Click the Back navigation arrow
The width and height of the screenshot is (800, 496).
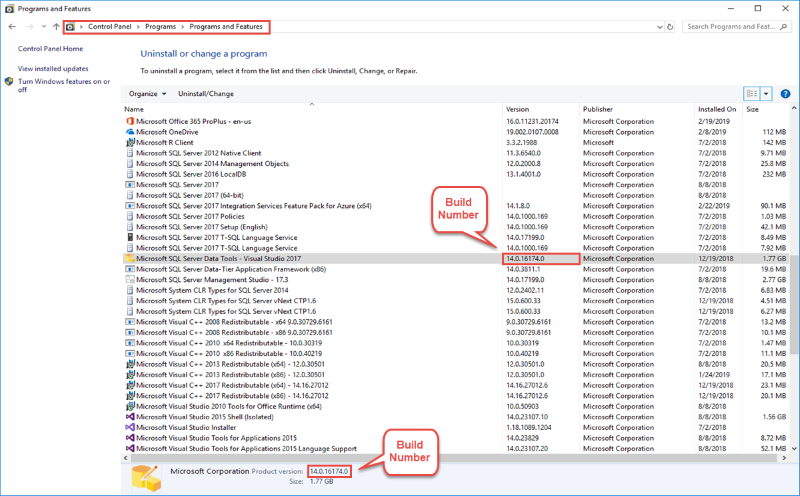click(12, 27)
